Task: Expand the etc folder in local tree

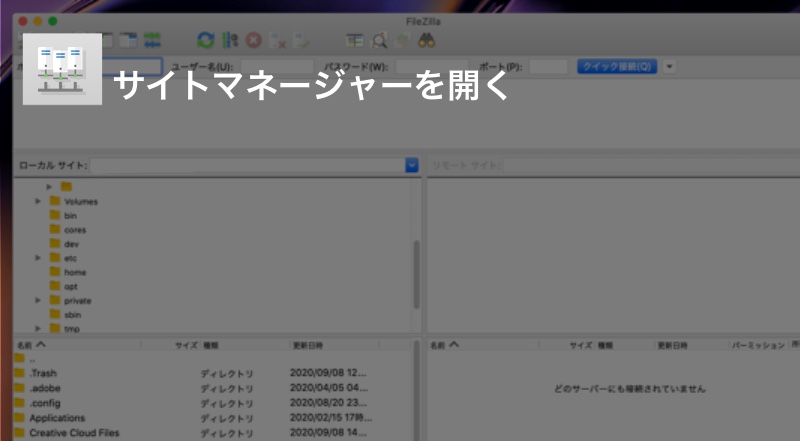Action: [x=38, y=258]
